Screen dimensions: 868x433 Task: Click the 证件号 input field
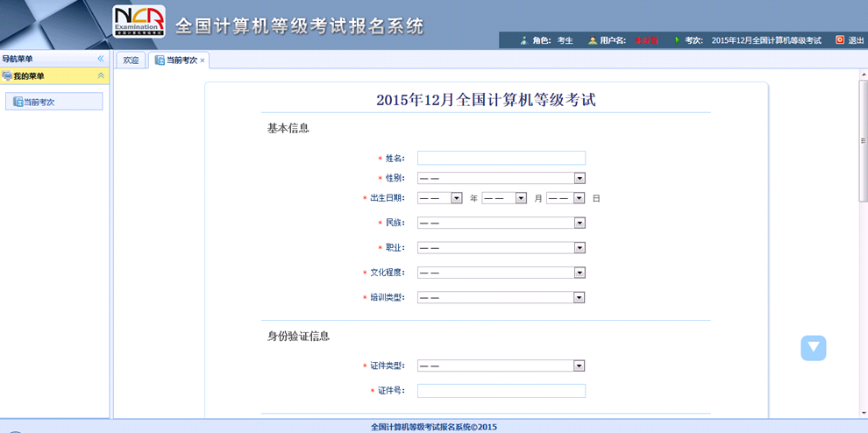(x=501, y=391)
